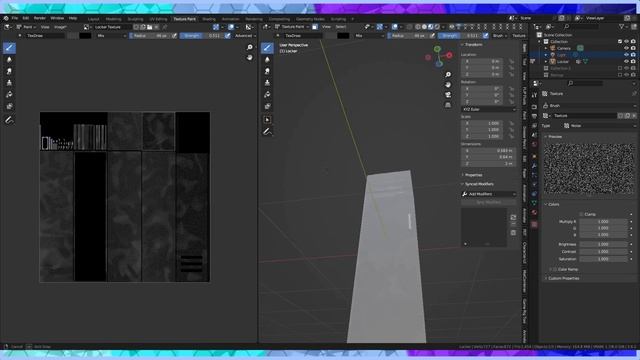Screen dimensions: 640x360
Task: Open the Render menu
Action: click(x=40, y=18)
